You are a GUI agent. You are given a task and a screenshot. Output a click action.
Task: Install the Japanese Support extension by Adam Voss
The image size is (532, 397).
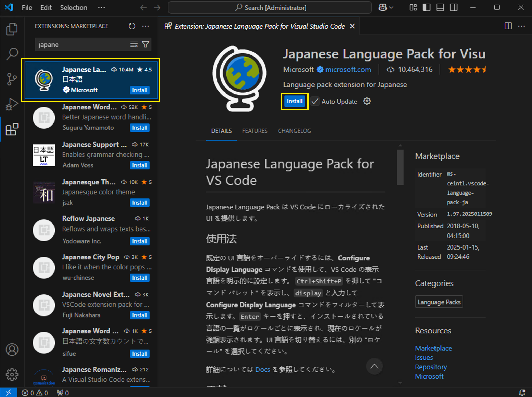click(x=140, y=165)
